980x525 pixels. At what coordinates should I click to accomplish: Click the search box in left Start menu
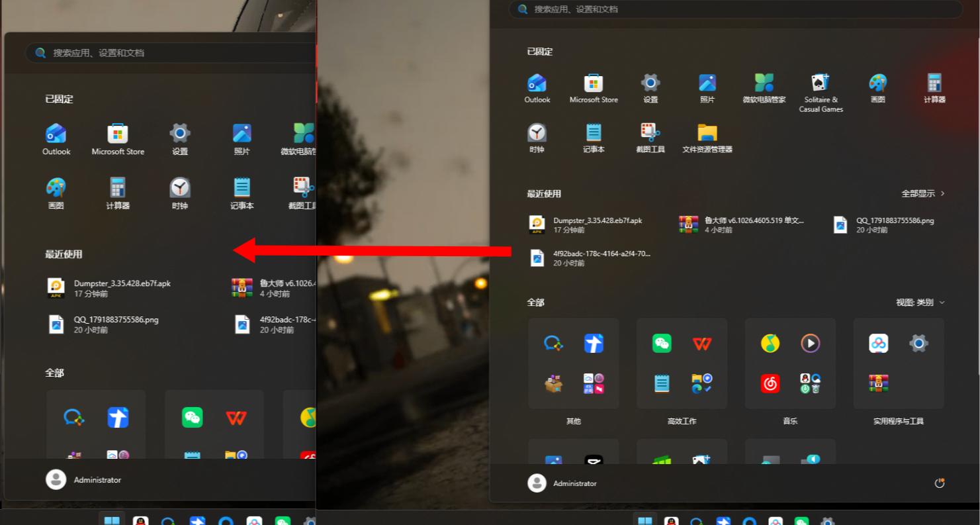point(171,53)
